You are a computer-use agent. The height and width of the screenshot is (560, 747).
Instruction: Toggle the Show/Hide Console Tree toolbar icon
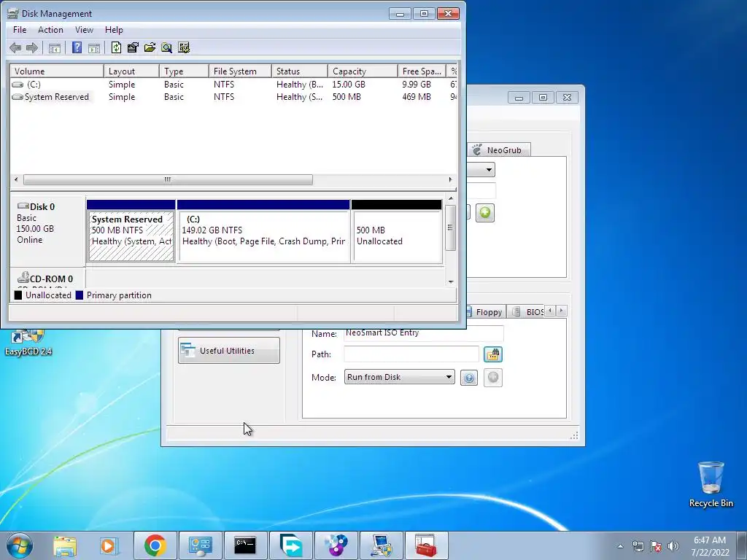(54, 47)
